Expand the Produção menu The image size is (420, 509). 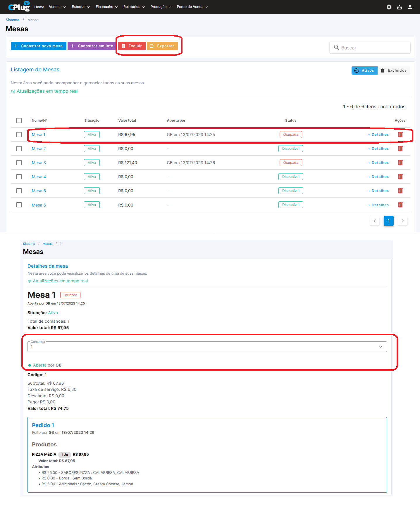point(161,7)
